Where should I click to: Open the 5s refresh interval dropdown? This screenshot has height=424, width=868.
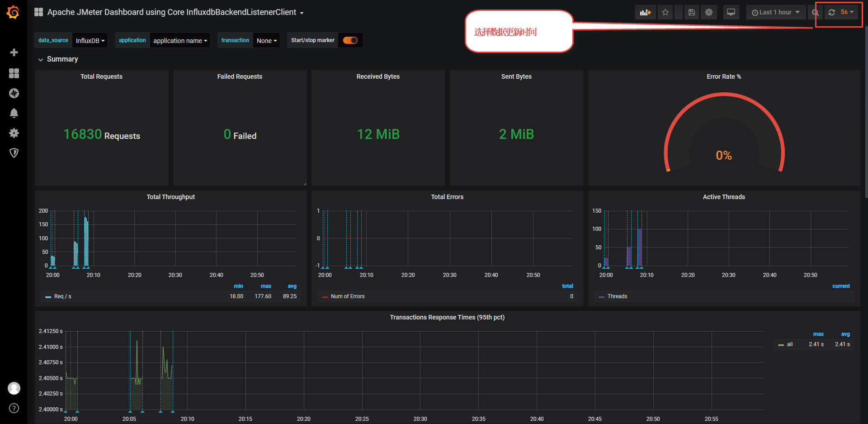pos(847,13)
